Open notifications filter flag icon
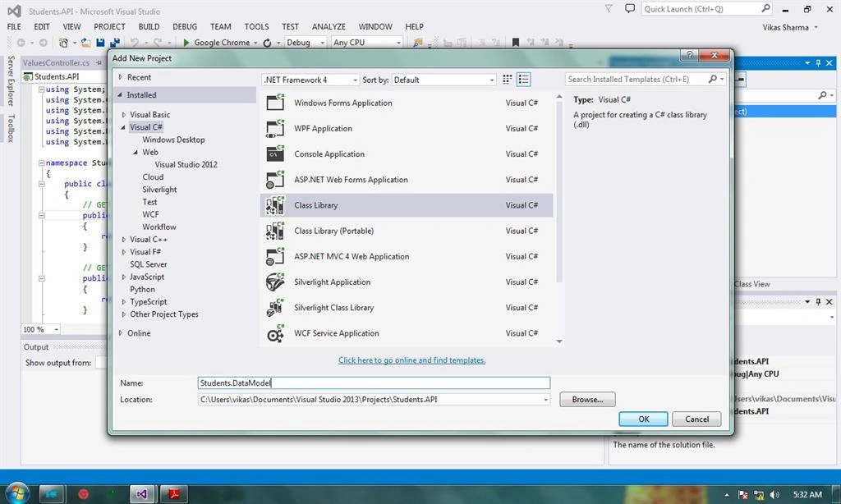Viewport: 841px width, 504px height. point(609,8)
